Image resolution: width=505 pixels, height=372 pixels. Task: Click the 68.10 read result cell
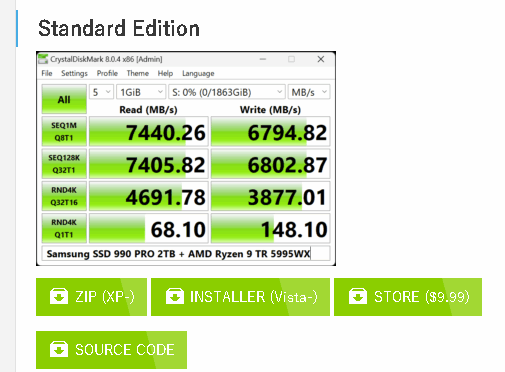coord(149,229)
